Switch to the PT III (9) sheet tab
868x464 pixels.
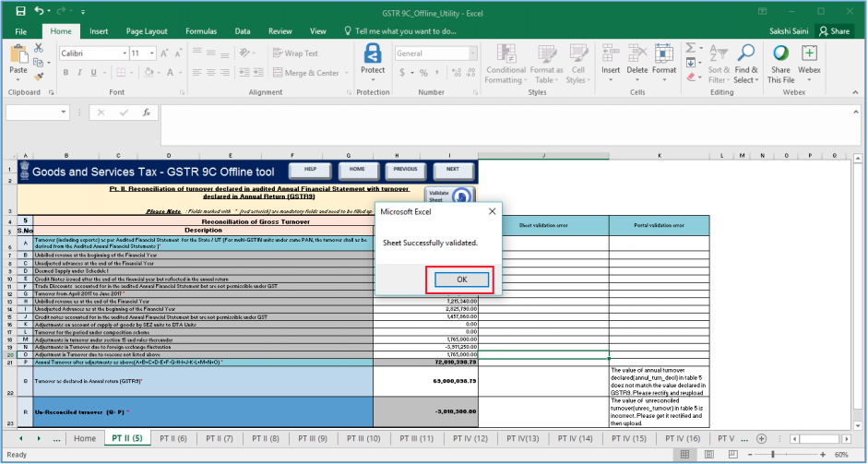coord(313,438)
